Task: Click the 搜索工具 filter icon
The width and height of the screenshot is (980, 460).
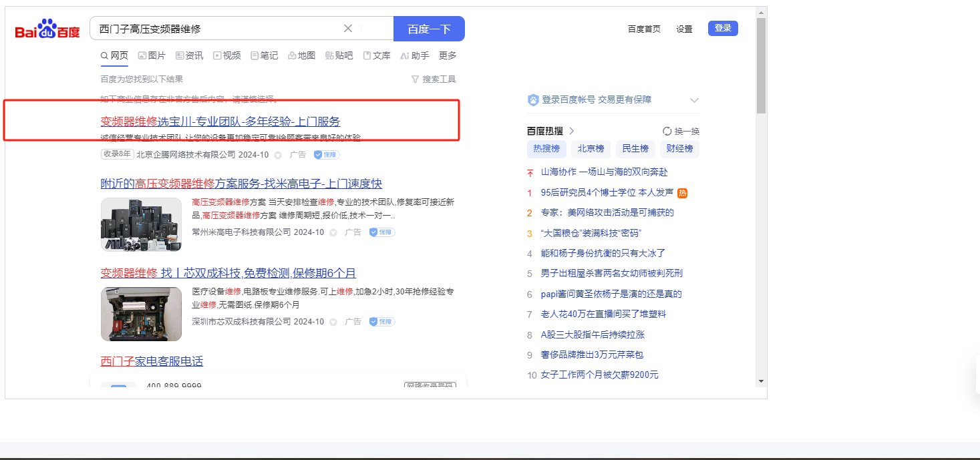Action: [416, 79]
